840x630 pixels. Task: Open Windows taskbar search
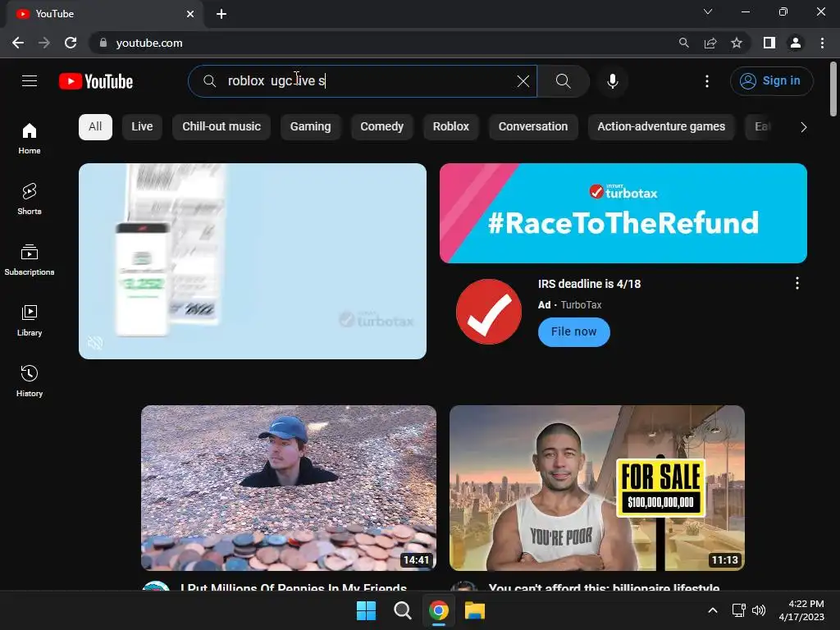pos(402,610)
